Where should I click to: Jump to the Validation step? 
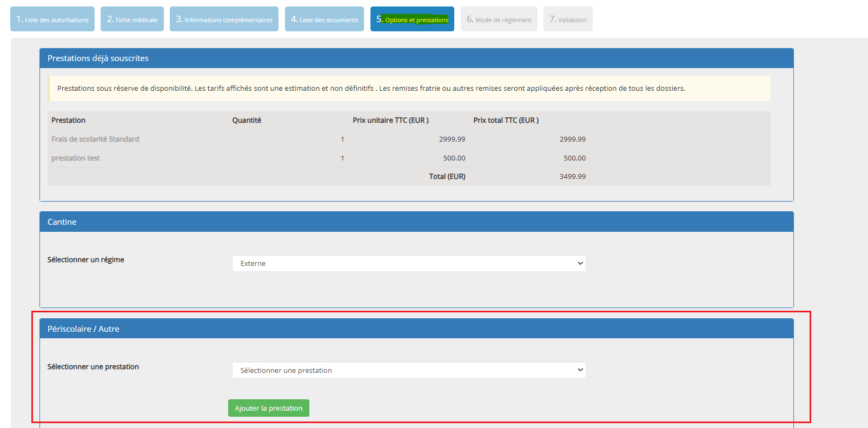coord(568,19)
